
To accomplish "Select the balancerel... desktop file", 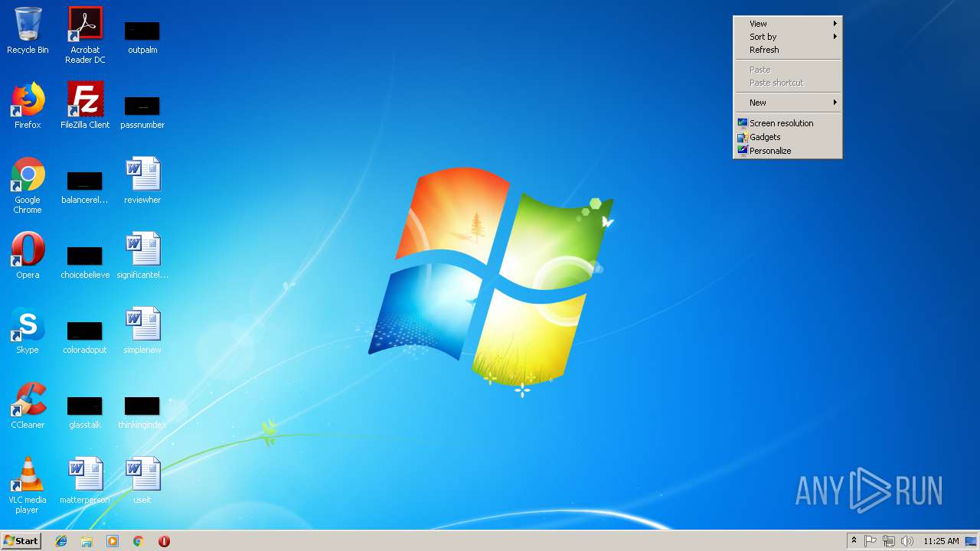I will [x=85, y=187].
